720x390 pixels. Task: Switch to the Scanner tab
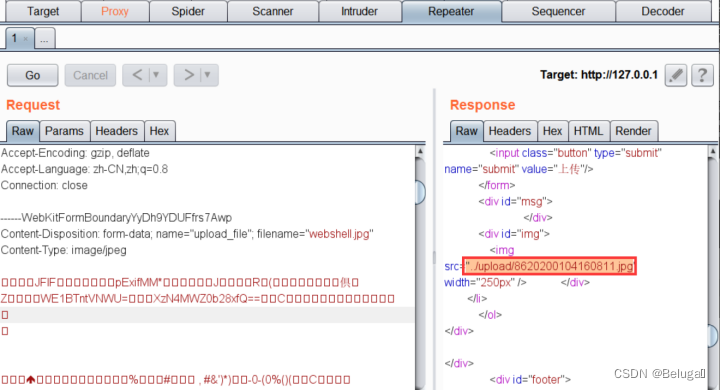point(273,11)
